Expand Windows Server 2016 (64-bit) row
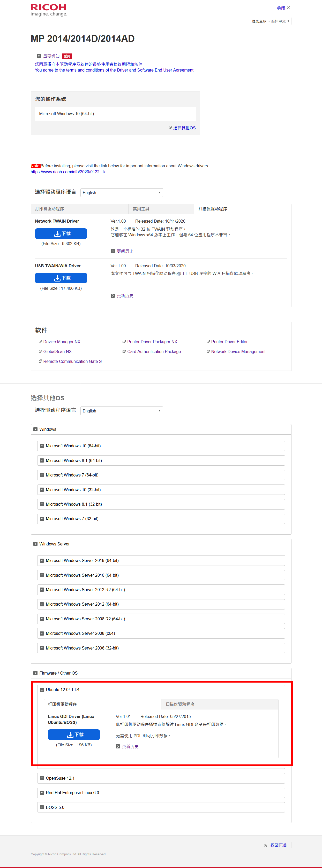Viewport: 322px width, 868px height. tap(161, 575)
